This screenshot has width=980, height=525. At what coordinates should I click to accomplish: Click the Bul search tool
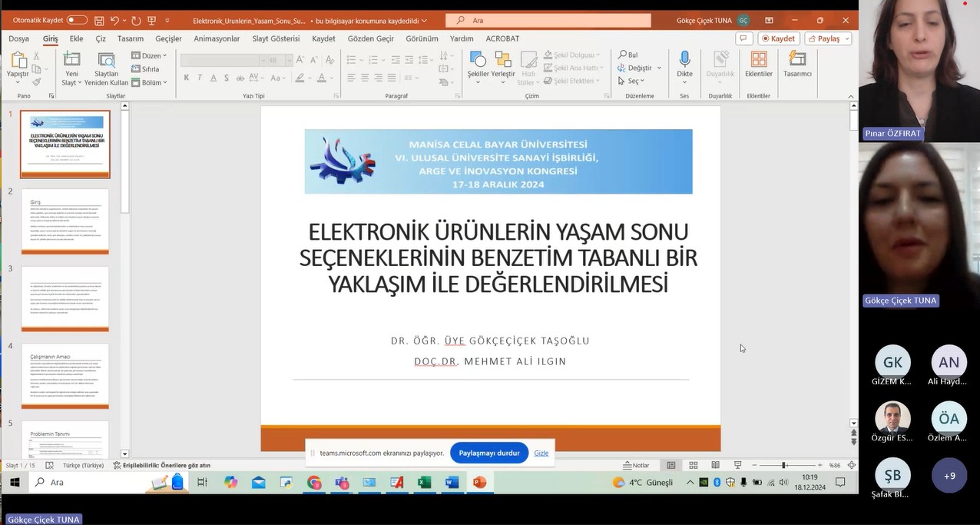point(627,55)
